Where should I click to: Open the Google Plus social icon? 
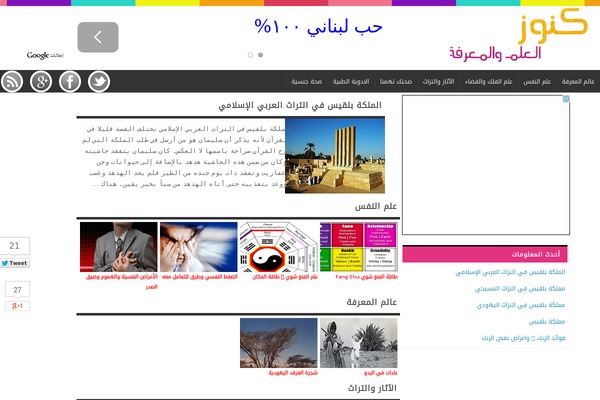pyautogui.click(x=41, y=82)
